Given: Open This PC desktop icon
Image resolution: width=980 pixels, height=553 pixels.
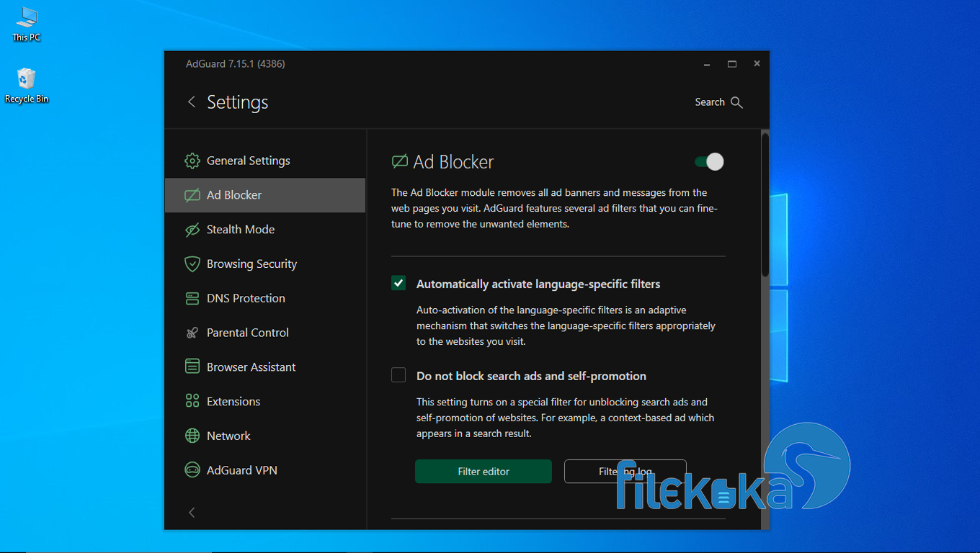Looking at the screenshot, I should pos(27,24).
